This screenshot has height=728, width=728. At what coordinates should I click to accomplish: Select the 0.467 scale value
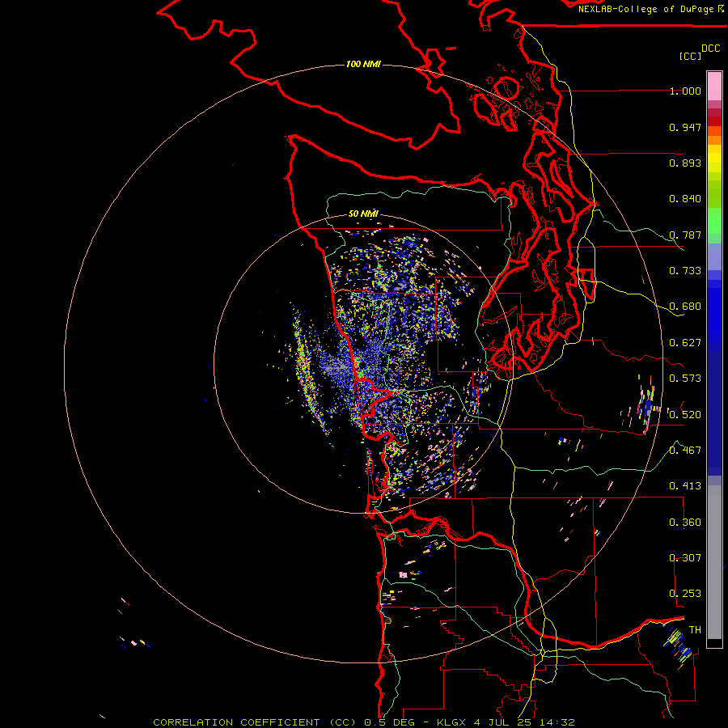click(685, 451)
